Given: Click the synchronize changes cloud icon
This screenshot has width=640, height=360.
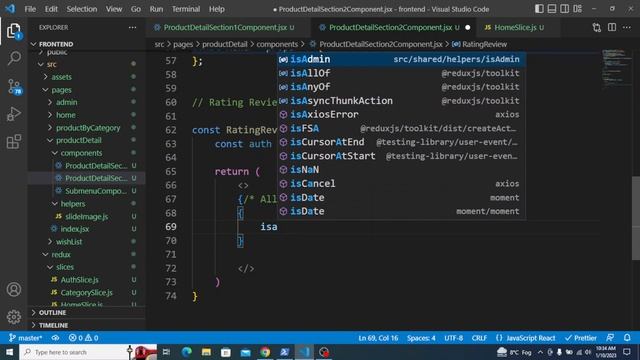Looking at the screenshot, I should (55, 338).
